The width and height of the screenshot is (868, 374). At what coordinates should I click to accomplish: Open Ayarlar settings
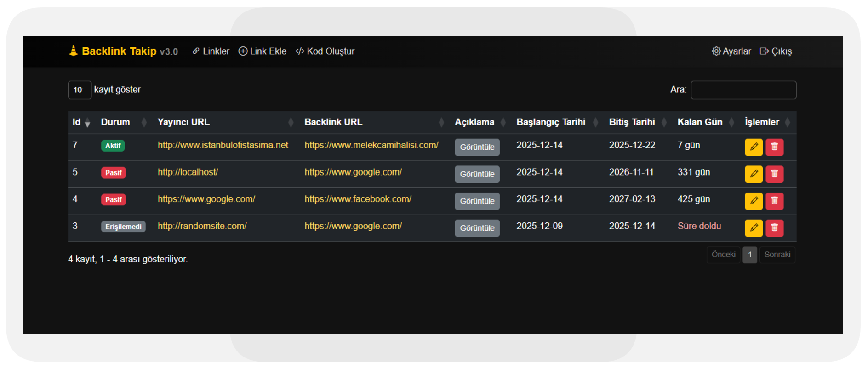731,51
